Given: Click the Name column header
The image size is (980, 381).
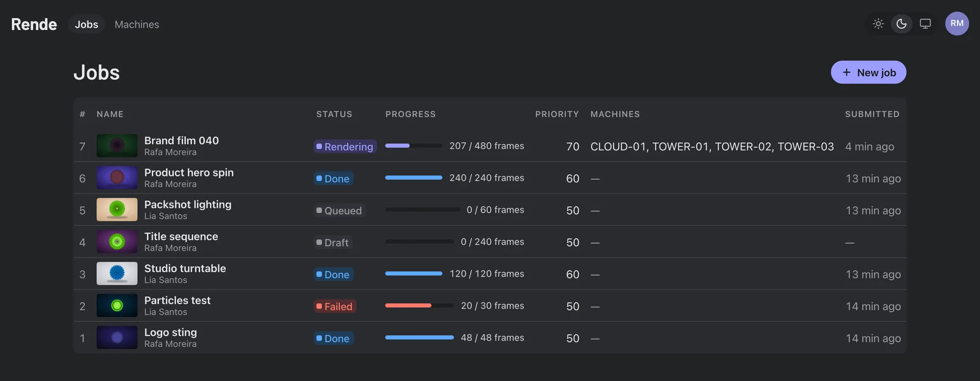Looking at the screenshot, I should (x=110, y=114).
